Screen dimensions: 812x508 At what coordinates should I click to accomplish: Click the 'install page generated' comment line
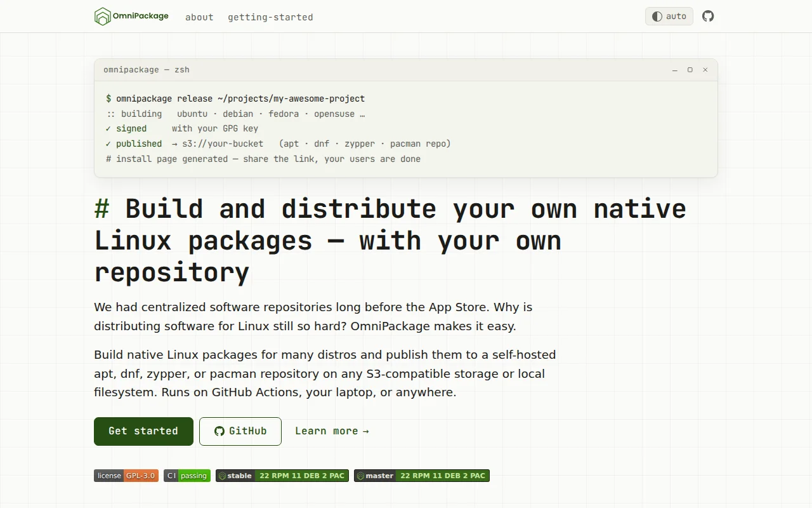(x=263, y=159)
